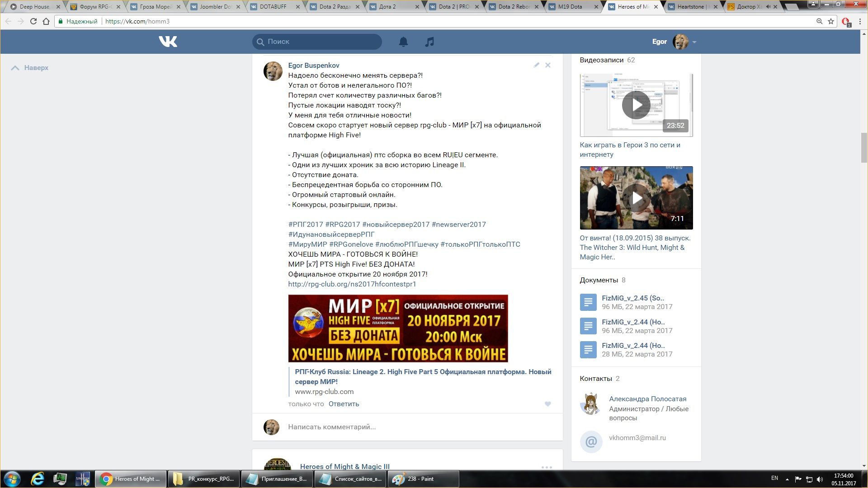Click the email contact @ icon
This screenshot has width=868, height=488.
(591, 441)
